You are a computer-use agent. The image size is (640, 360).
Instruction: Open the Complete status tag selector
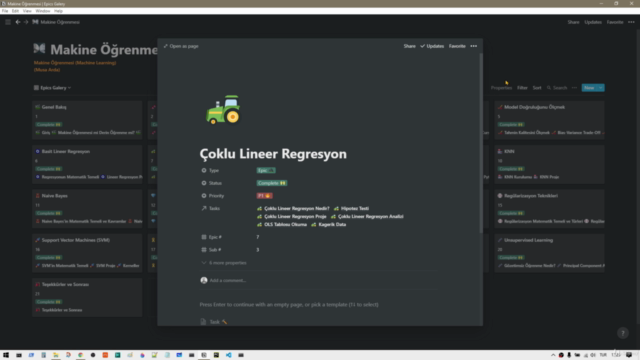click(x=272, y=183)
